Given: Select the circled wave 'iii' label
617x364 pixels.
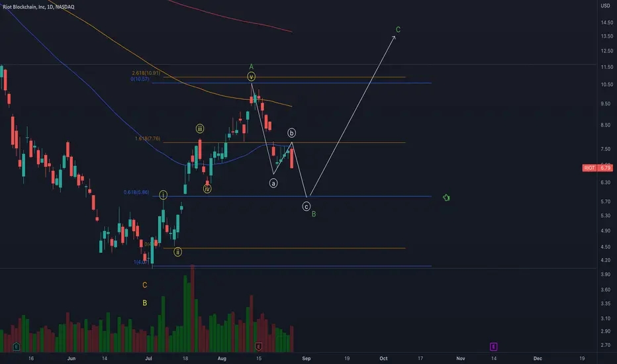Looking at the screenshot, I should pos(200,128).
